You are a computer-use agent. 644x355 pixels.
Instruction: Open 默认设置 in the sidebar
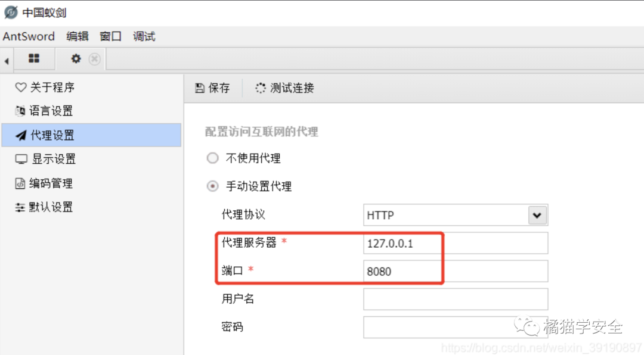coord(92,207)
